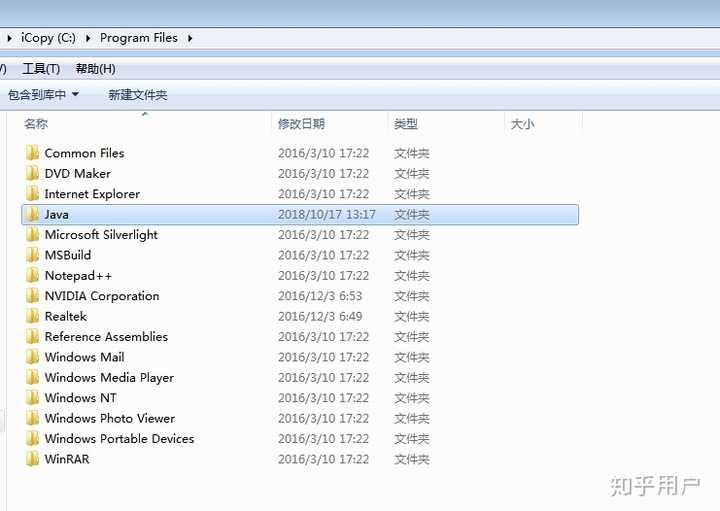
Task: Select the Windows Media Player folder name
Action: pos(109,377)
